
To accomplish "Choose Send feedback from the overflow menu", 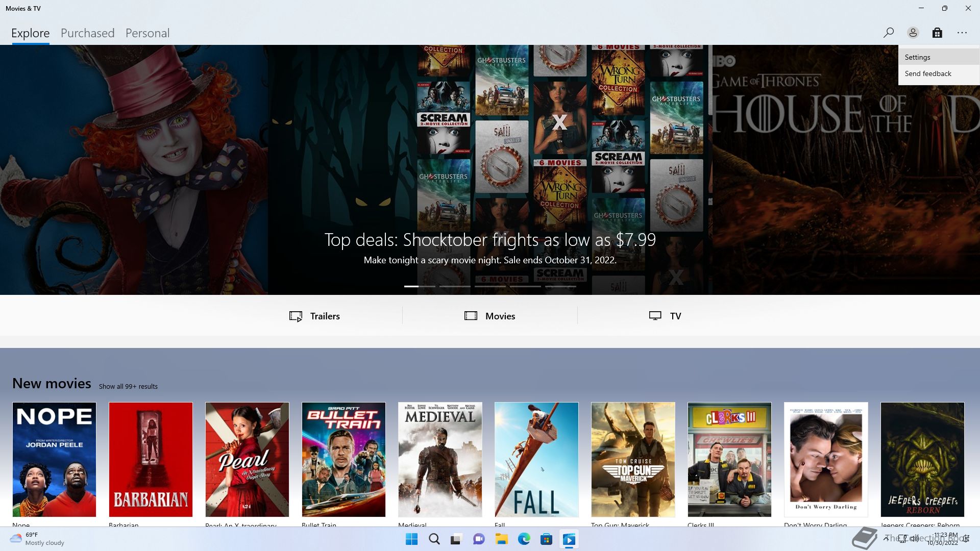I will pyautogui.click(x=939, y=73).
